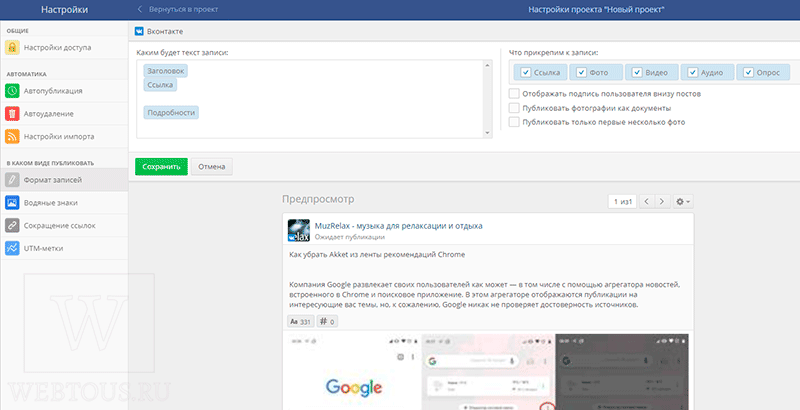Select the Автопубликация clock icon
The image size is (800, 410).
coord(12,91)
